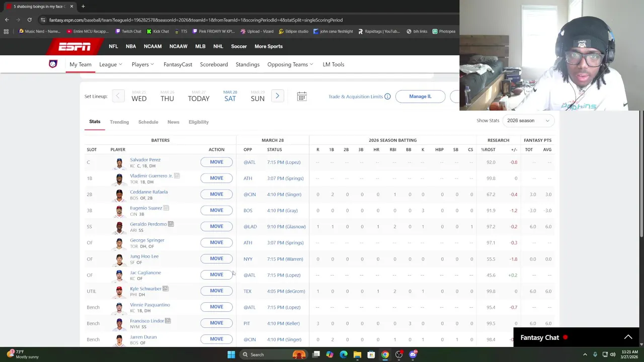Click Vinnie Pasquantino's opponent @ATL cell
This screenshot has width=644, height=362.
coord(250,307)
